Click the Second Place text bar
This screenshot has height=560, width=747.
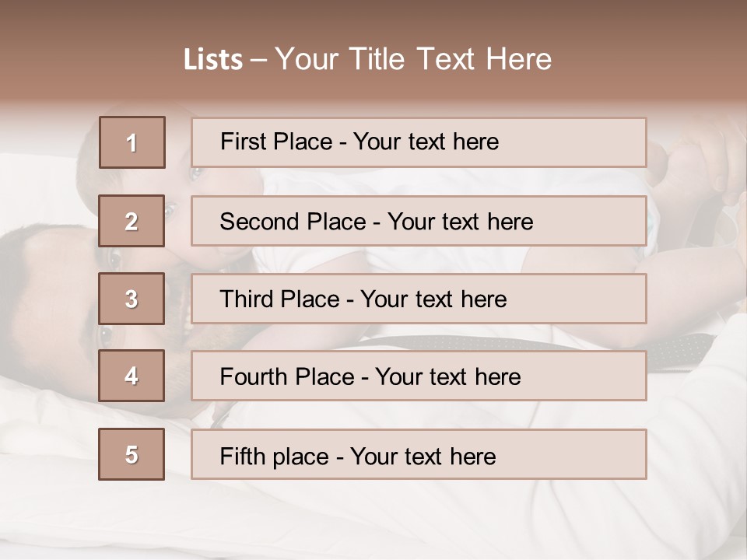419,221
